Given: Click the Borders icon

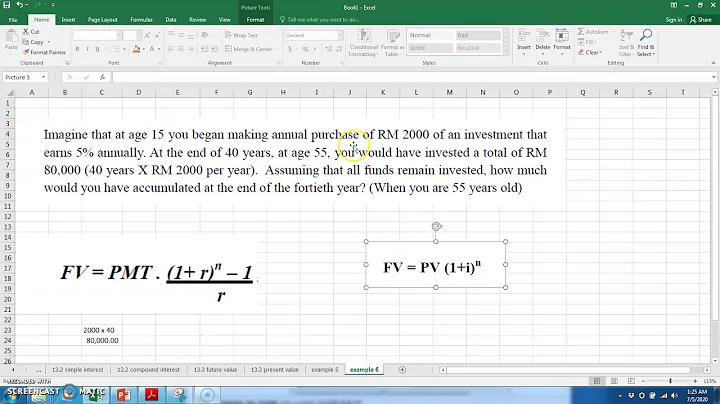Looking at the screenshot, I should point(117,49).
